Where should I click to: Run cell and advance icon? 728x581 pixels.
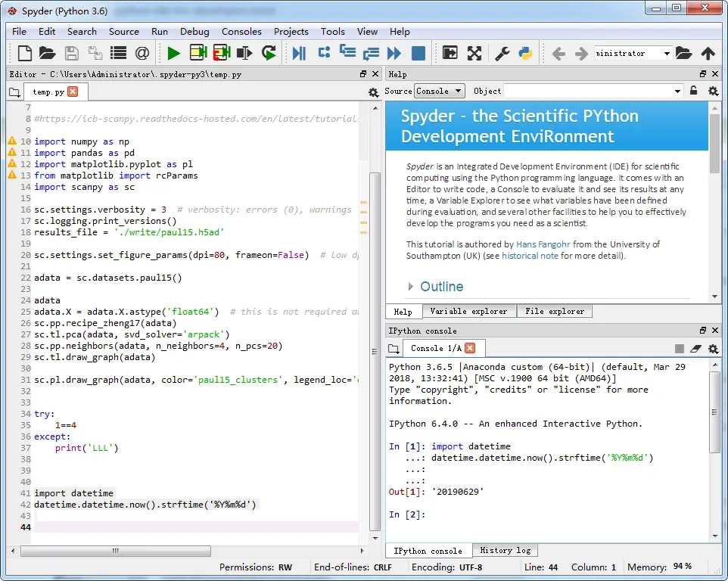(222, 52)
